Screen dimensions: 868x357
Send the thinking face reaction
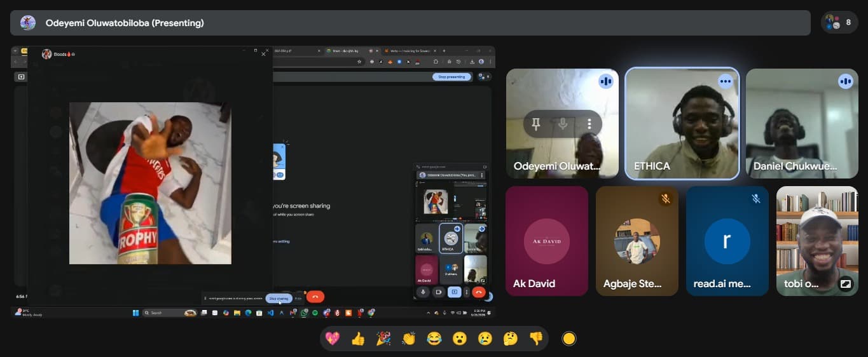coord(511,339)
